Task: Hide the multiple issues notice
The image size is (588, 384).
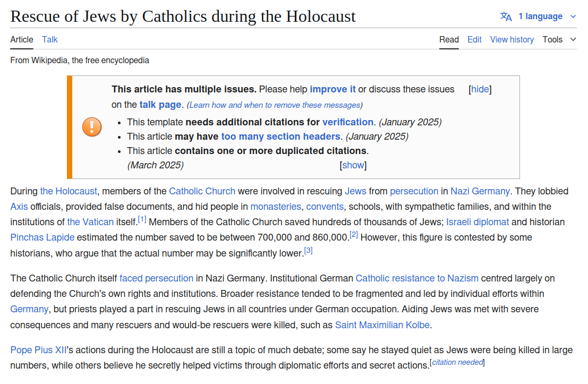Action: pos(480,89)
